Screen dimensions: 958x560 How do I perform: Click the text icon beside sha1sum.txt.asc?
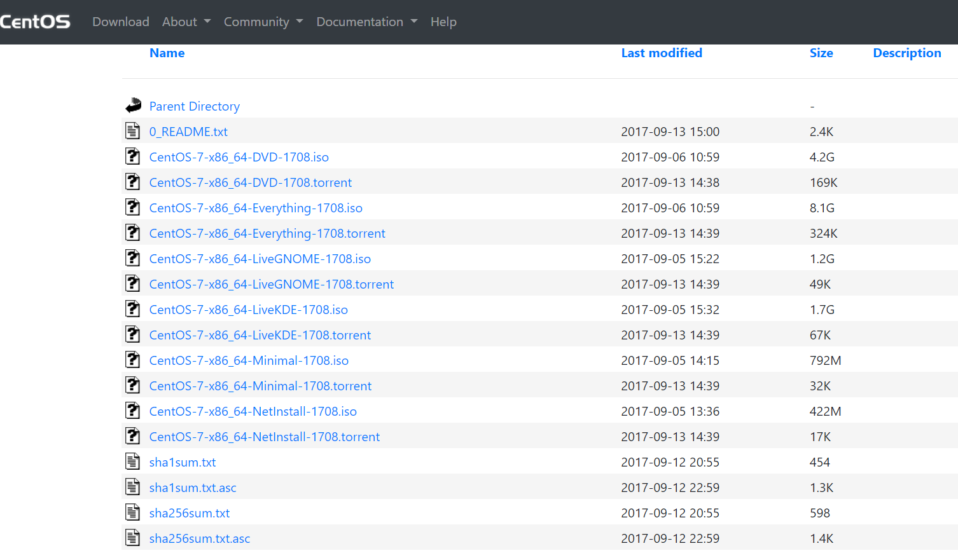click(x=132, y=487)
